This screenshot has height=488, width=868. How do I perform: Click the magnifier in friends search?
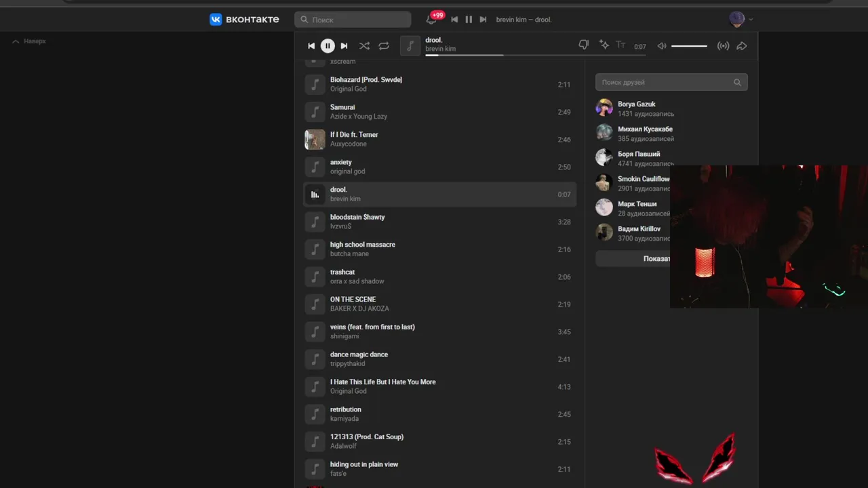click(x=737, y=82)
